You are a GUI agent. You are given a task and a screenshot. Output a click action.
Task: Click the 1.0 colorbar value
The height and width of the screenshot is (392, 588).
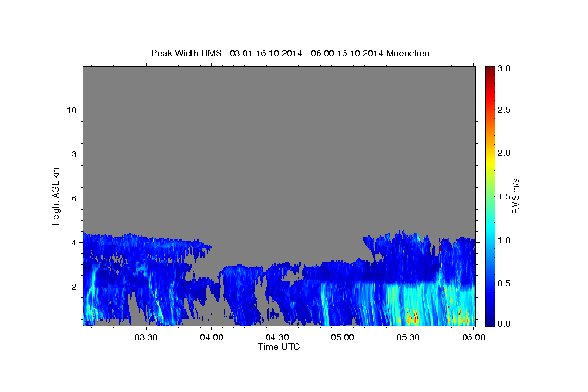504,240
